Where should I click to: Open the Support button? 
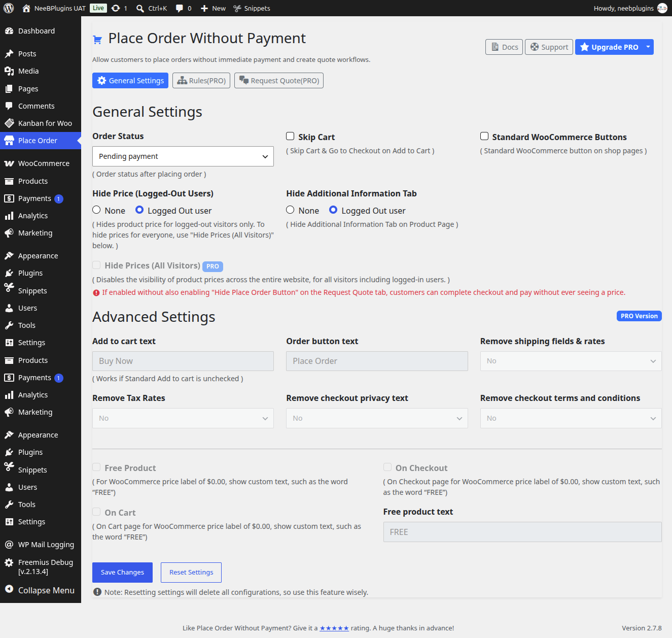click(549, 47)
